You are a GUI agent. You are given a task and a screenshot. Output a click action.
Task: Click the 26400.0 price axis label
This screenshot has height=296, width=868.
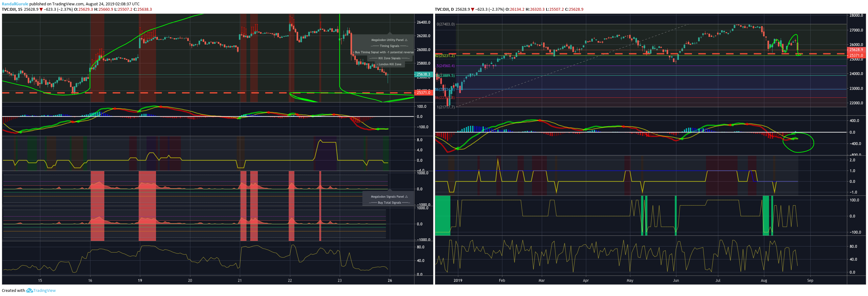click(424, 22)
